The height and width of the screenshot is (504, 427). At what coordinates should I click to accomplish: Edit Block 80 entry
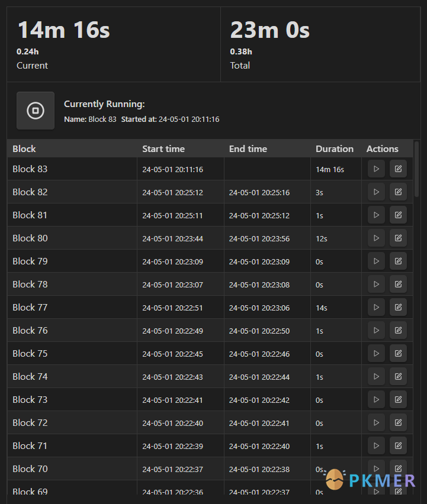(x=398, y=238)
